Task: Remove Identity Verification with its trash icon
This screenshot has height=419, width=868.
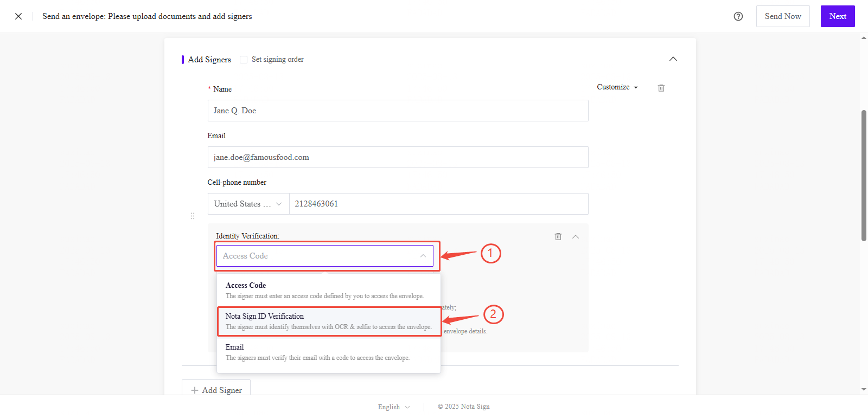Action: [558, 236]
